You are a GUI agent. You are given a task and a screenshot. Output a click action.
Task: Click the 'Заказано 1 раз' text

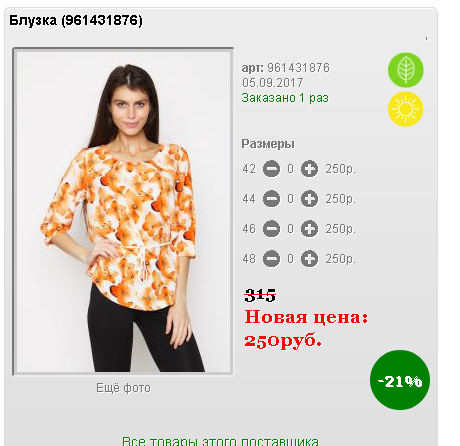click(285, 98)
